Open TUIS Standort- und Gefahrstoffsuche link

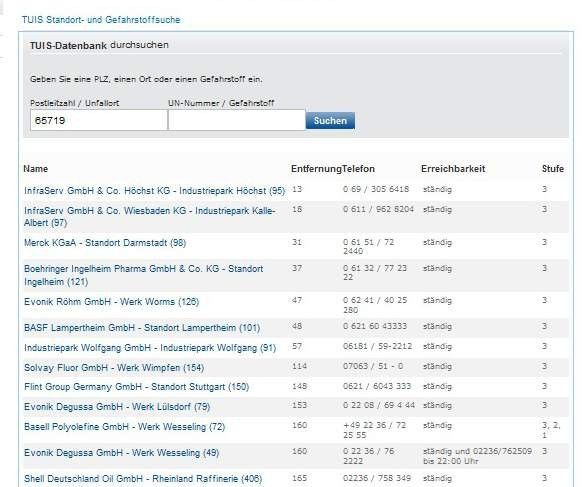pos(101,20)
